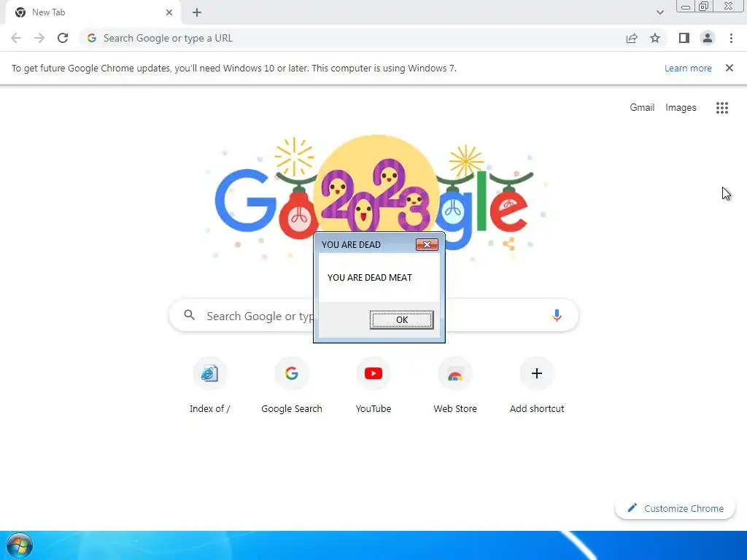Bookmark this tab with the star icon
The width and height of the screenshot is (747, 560).
655,38
